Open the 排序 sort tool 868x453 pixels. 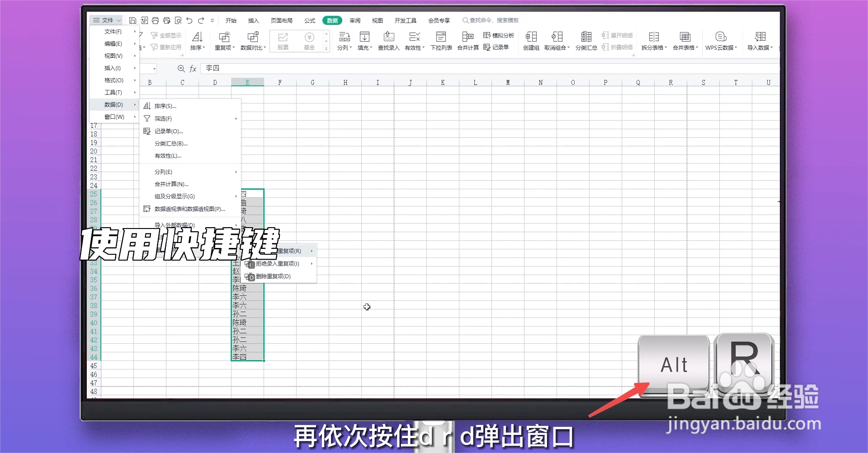(198, 41)
